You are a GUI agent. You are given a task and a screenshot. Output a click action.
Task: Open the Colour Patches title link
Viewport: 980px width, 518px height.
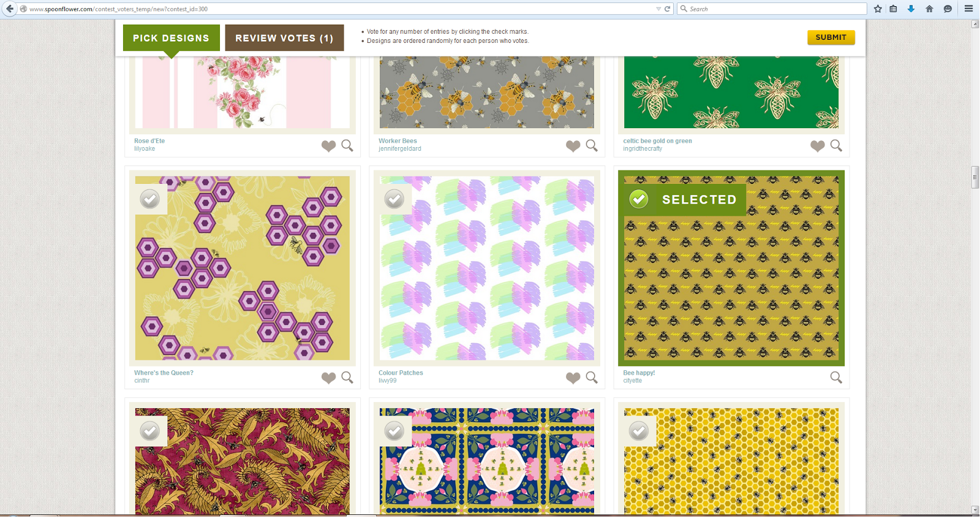401,373
